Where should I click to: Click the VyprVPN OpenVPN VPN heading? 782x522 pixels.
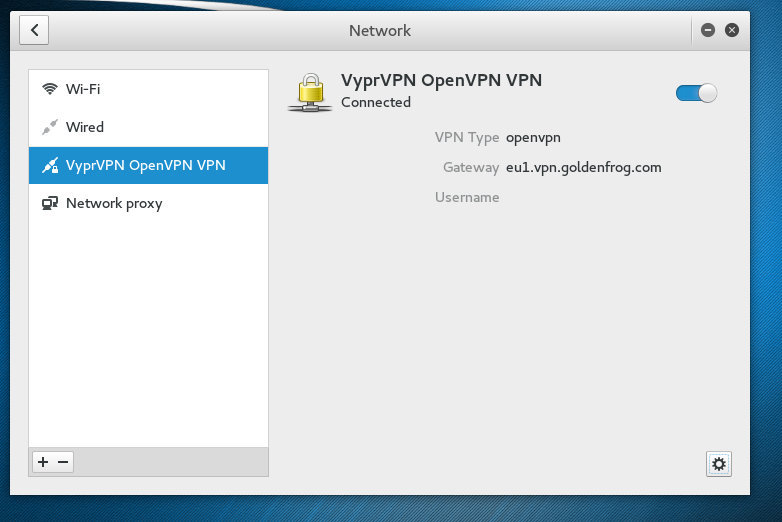pos(441,80)
